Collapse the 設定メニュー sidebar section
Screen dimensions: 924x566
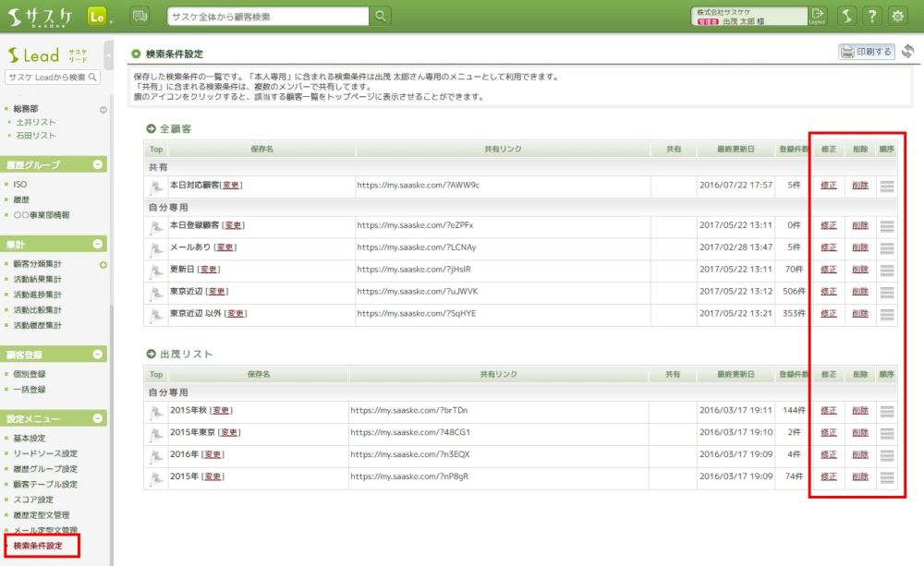click(98, 418)
